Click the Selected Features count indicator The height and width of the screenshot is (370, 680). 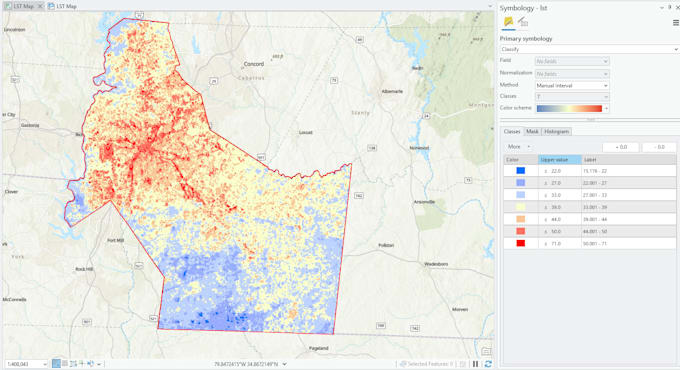coord(426,364)
